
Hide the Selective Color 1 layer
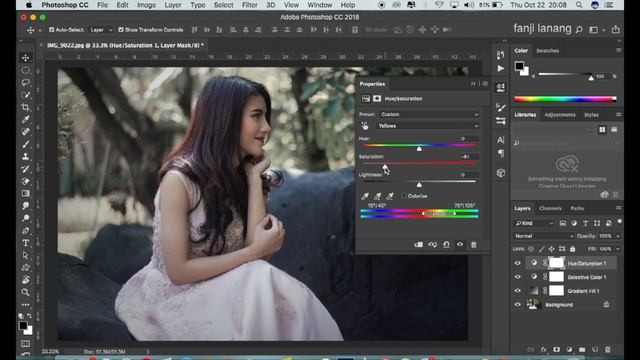(x=518, y=277)
